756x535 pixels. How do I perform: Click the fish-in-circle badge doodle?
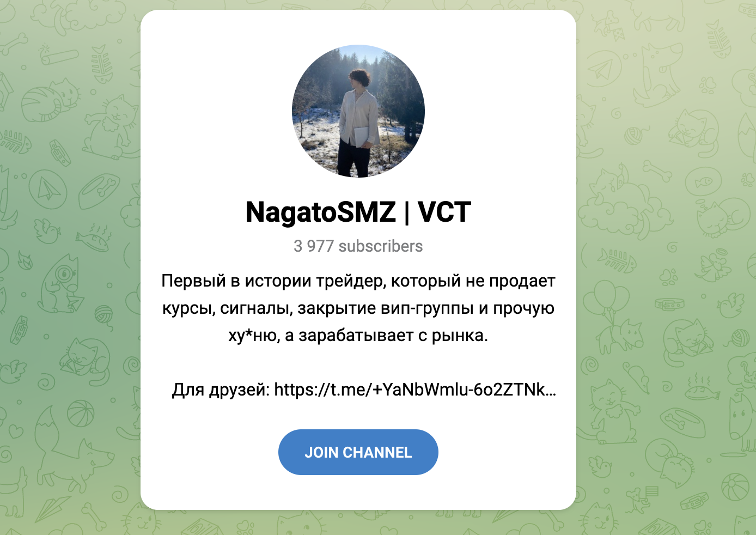(x=703, y=181)
